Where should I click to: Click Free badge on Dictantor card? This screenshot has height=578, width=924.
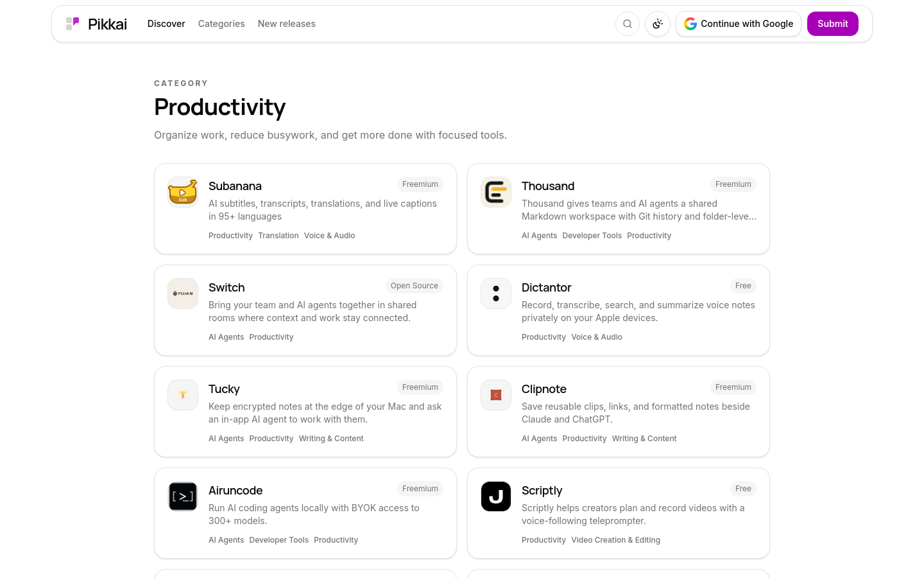point(743,286)
